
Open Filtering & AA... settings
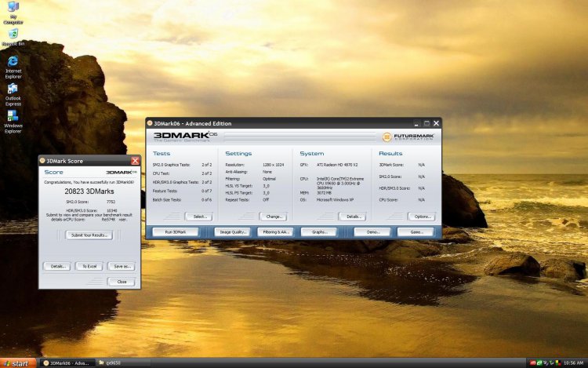point(276,232)
